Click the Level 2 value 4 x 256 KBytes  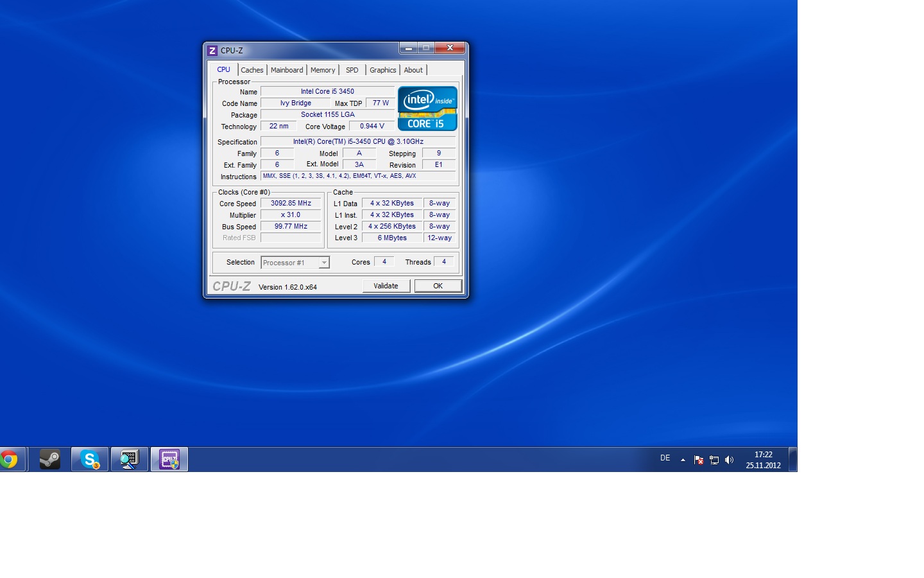[392, 227]
